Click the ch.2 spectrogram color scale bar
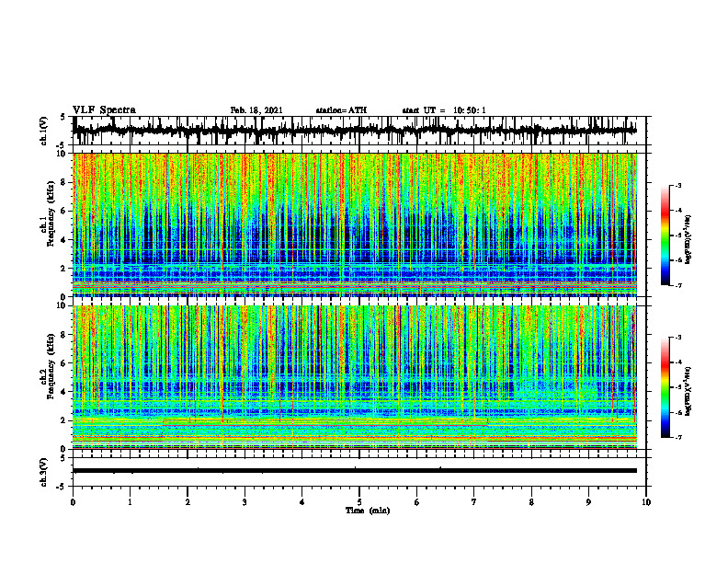The height and width of the screenshot is (563, 728). 665,387
